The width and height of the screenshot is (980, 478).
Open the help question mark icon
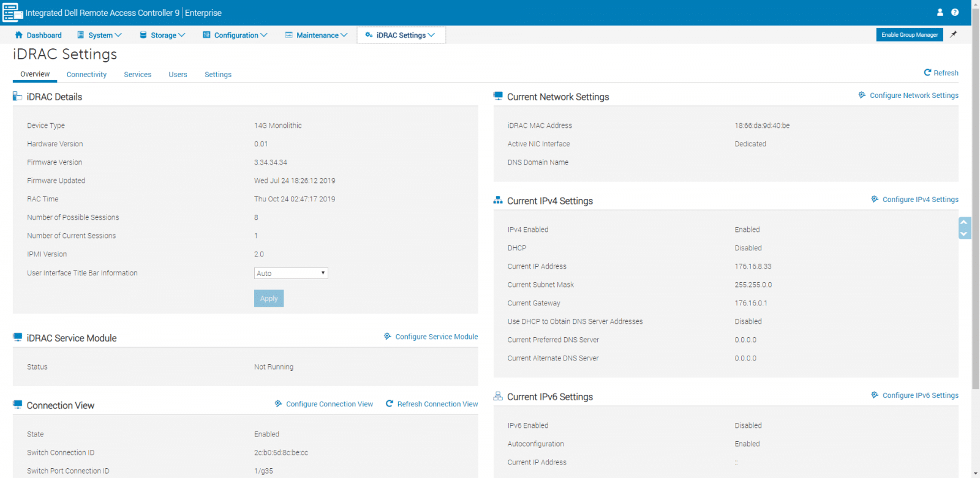point(955,12)
